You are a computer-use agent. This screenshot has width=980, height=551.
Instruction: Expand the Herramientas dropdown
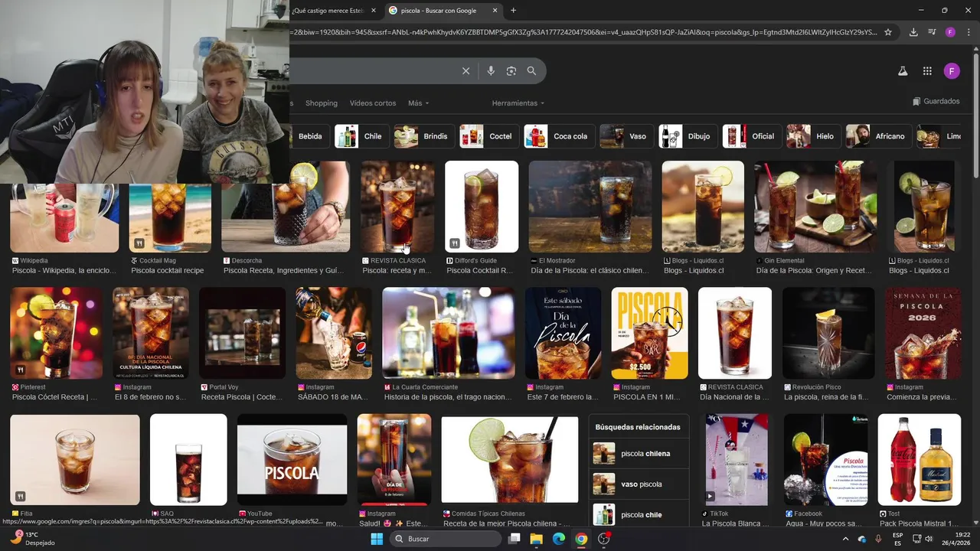(518, 103)
